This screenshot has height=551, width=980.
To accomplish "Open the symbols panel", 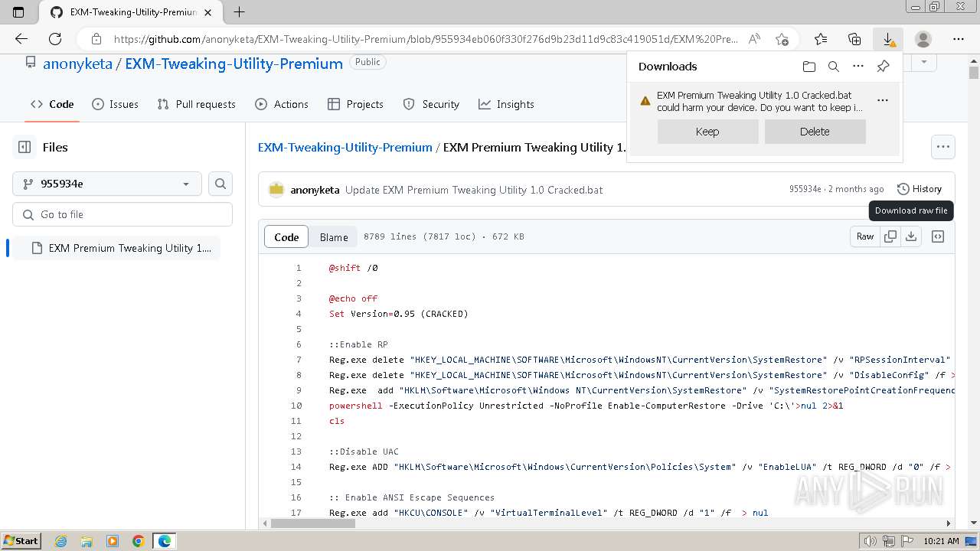I will pos(938,236).
